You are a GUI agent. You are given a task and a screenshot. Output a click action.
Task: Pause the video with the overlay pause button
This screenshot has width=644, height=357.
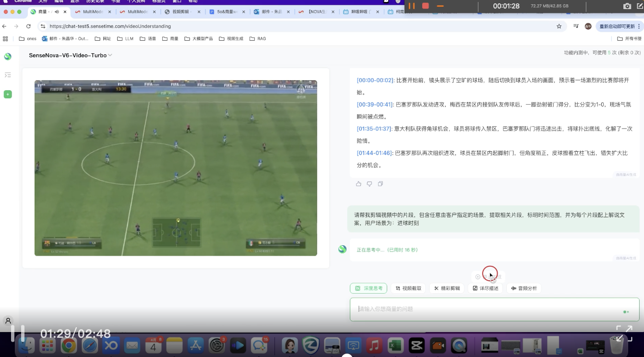click(18, 333)
